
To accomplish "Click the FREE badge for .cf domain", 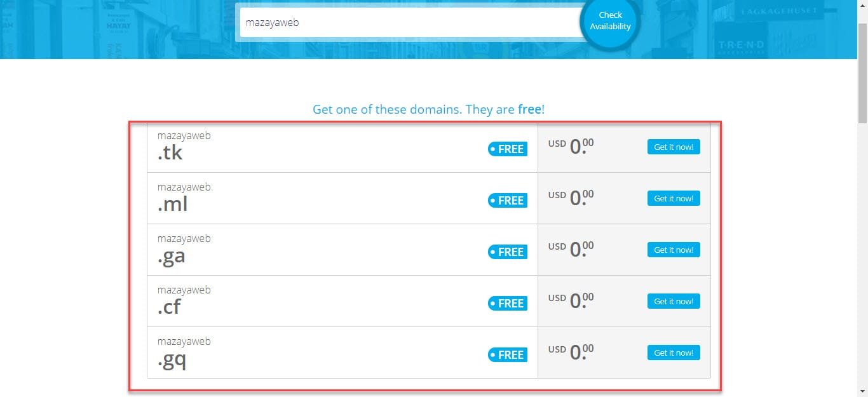I will tap(507, 304).
